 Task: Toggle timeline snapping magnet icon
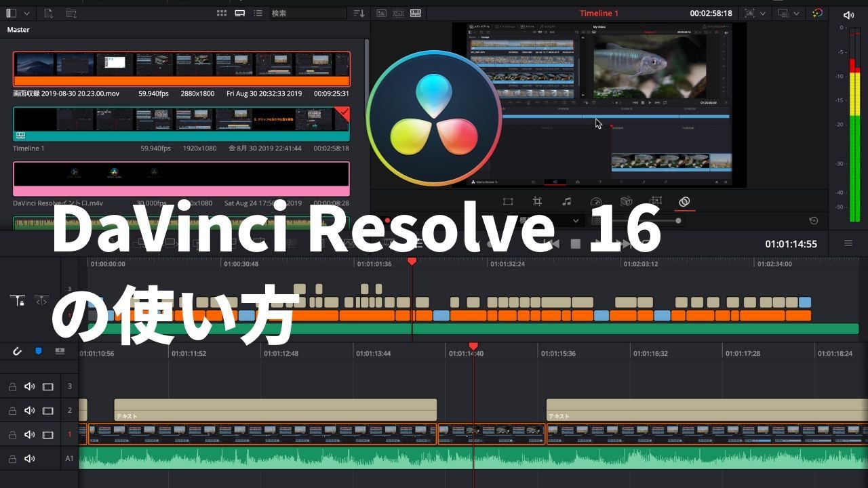pyautogui.click(x=18, y=351)
